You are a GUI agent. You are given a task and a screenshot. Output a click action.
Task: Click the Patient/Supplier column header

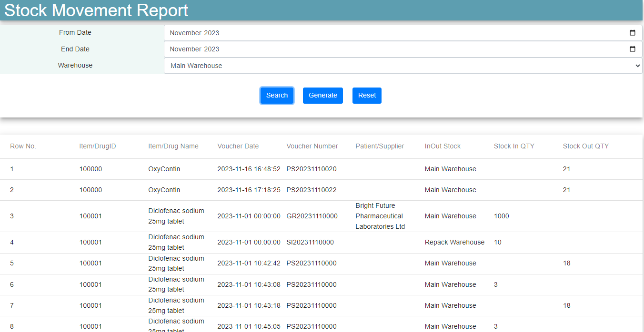(380, 146)
